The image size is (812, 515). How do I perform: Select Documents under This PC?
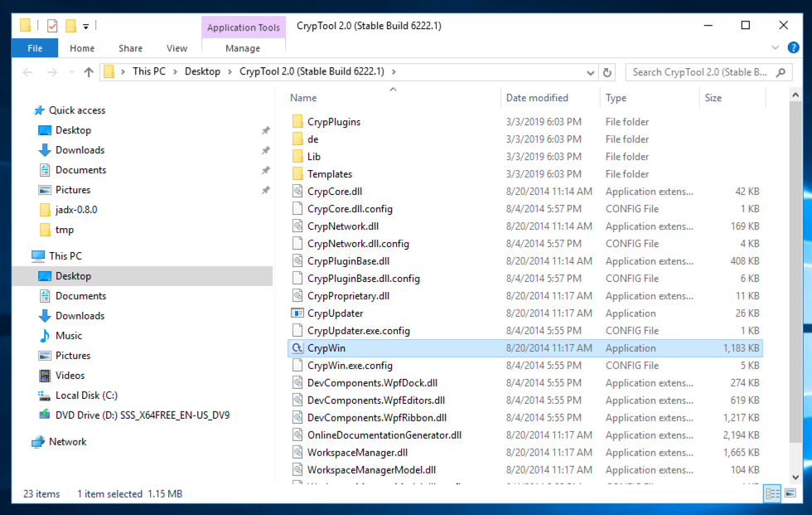pyautogui.click(x=81, y=296)
